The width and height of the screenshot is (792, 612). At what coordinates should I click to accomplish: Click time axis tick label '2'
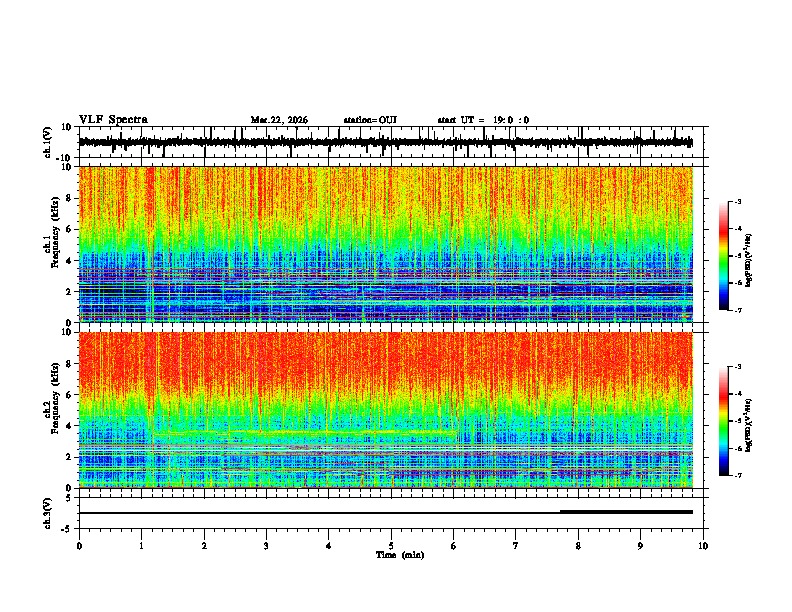tap(204, 546)
